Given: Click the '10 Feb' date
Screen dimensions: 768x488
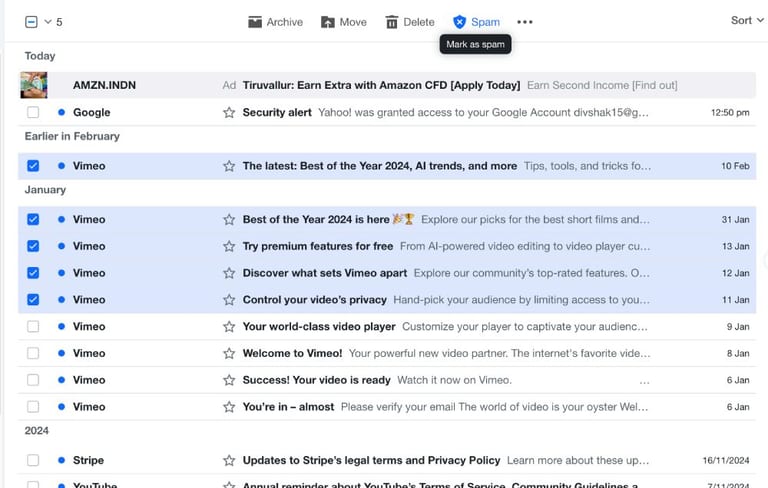Looking at the screenshot, I should click(735, 166).
